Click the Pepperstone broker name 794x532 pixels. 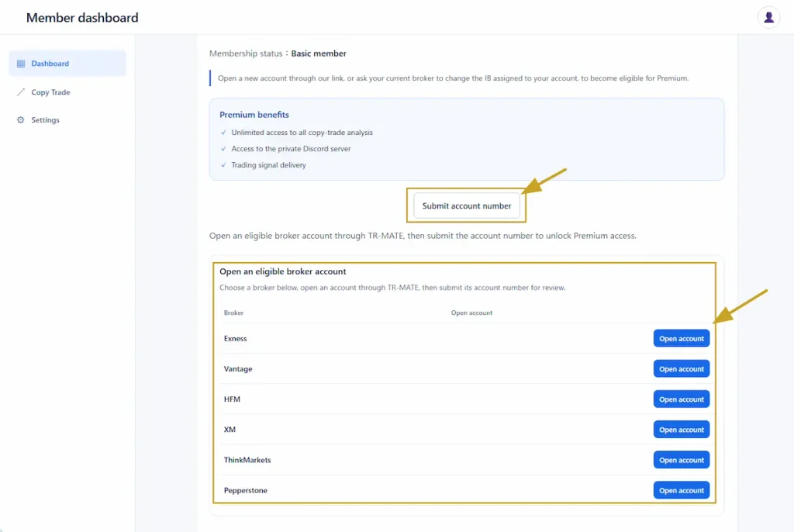pos(246,490)
